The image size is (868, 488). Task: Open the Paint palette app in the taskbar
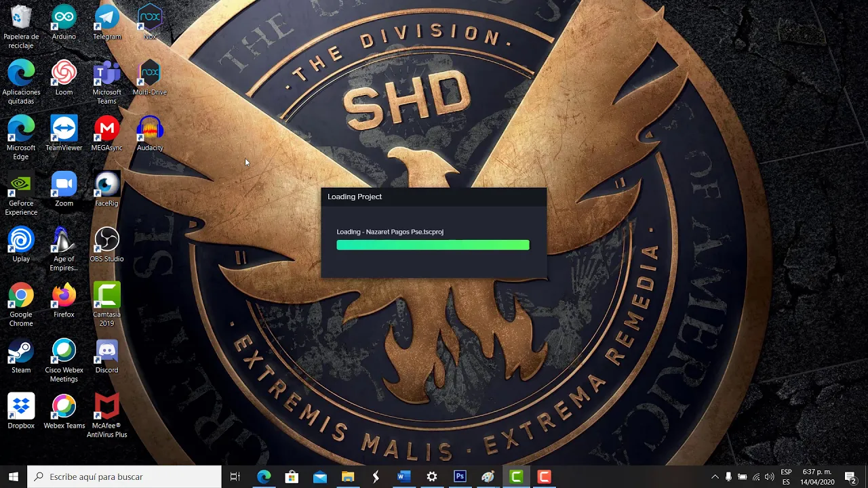pyautogui.click(x=488, y=476)
